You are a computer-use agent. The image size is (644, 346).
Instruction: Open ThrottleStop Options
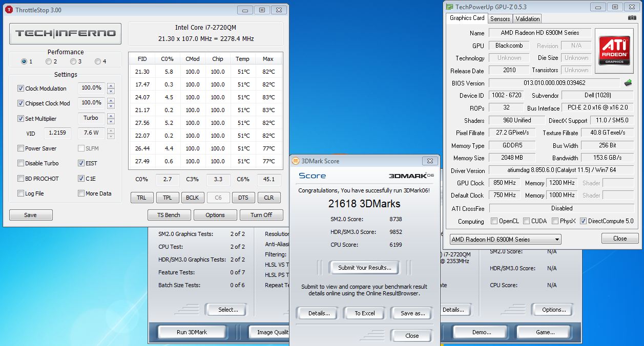pyautogui.click(x=215, y=215)
